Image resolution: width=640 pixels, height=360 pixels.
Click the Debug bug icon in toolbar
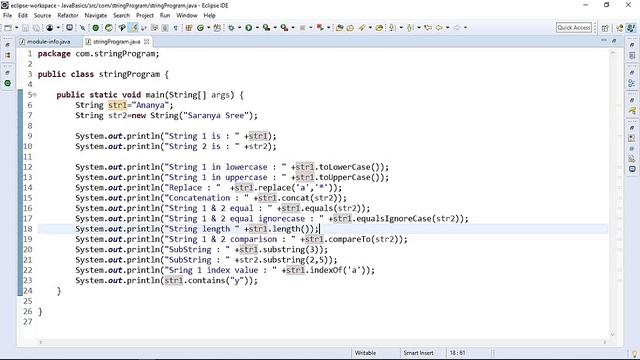(x=231, y=28)
